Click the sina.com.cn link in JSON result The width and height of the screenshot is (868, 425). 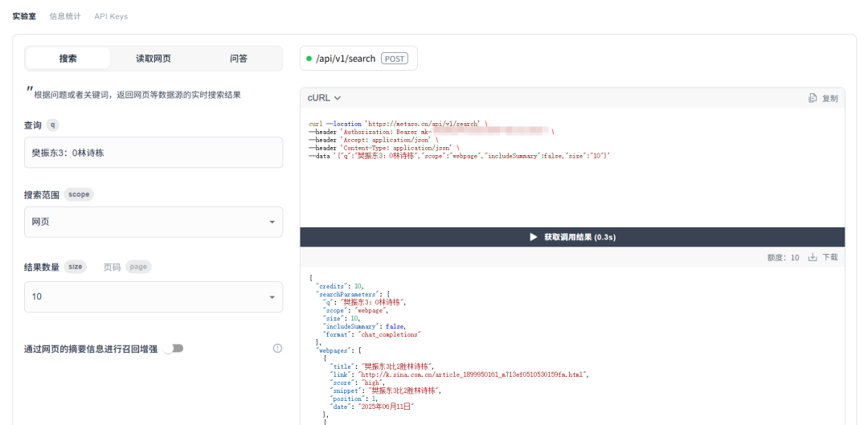473,374
